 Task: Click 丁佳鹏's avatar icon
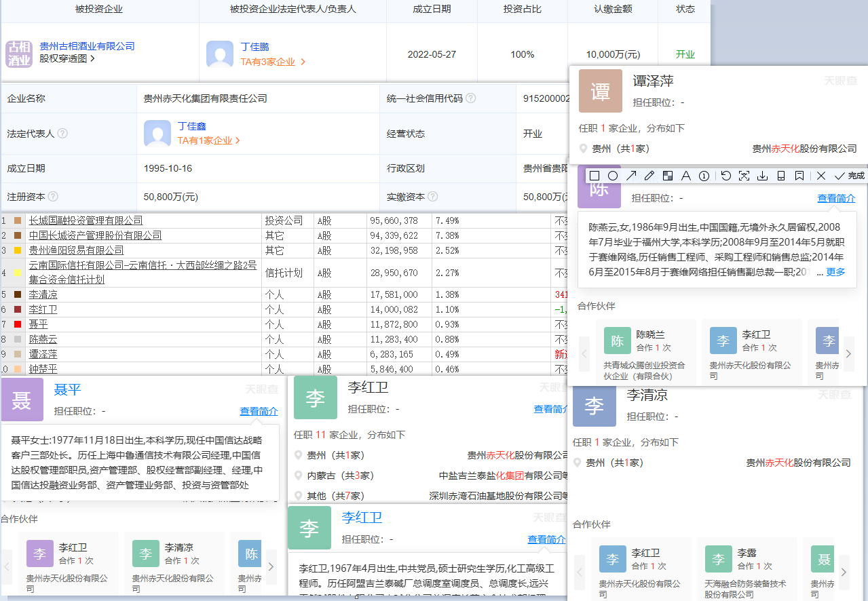(220, 54)
